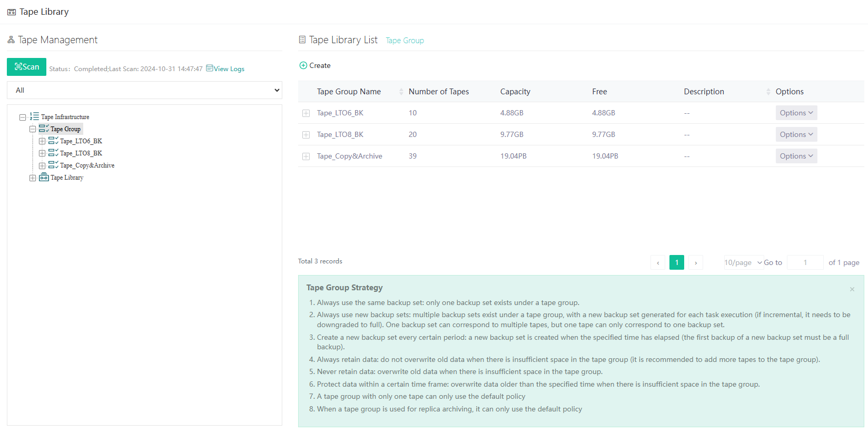Collapse the Tape Group tree node
The height and width of the screenshot is (432, 868).
(x=33, y=129)
